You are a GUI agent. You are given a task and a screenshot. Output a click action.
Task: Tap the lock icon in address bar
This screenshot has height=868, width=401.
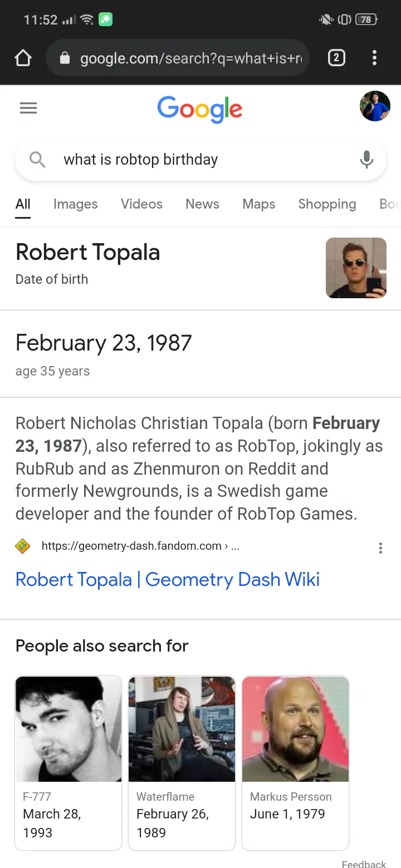(x=65, y=58)
